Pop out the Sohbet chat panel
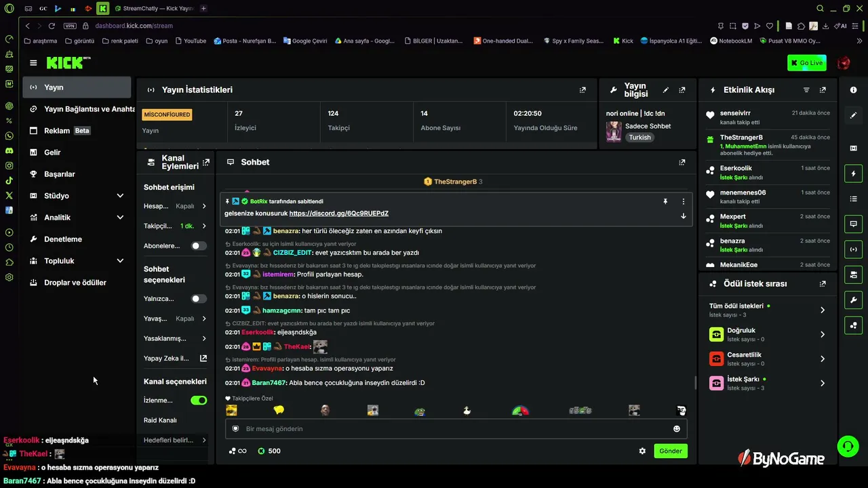Image resolution: width=868 pixels, height=488 pixels. point(682,162)
